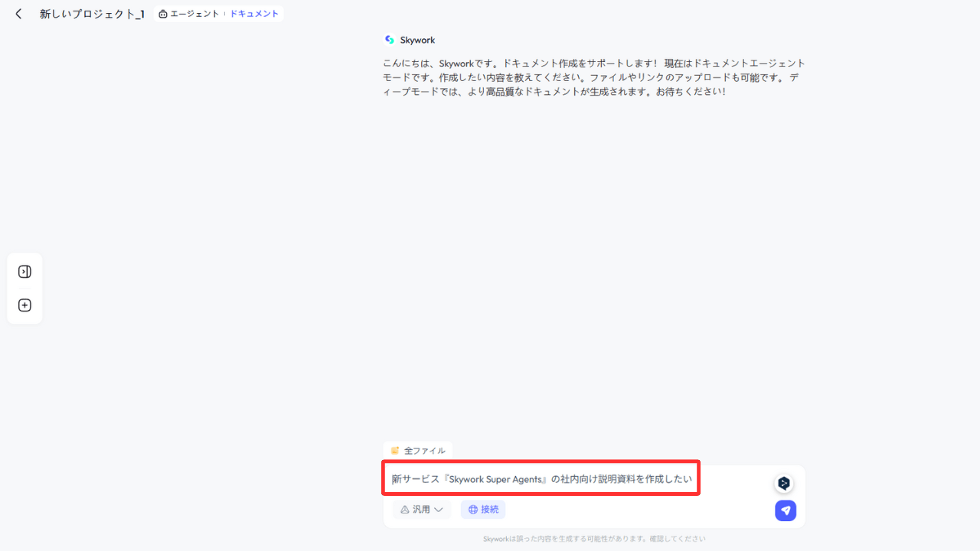Click the project title 新しいプロジェクト_1

click(x=92, y=14)
